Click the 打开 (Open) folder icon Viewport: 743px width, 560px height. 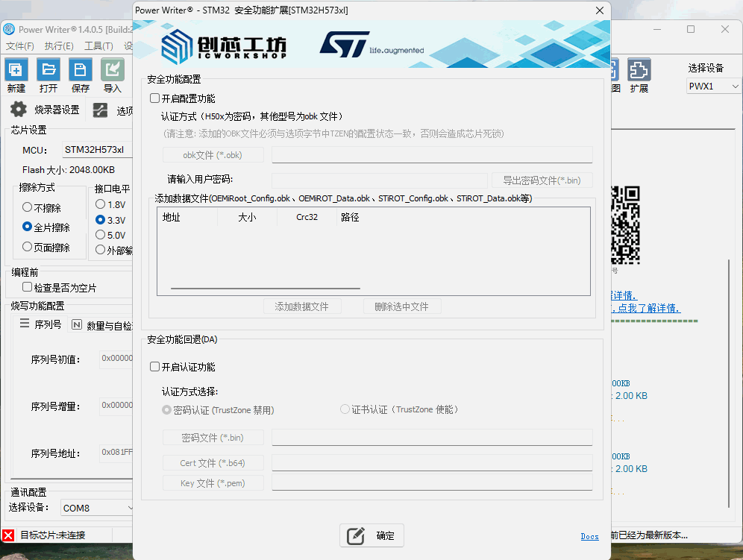(48, 70)
